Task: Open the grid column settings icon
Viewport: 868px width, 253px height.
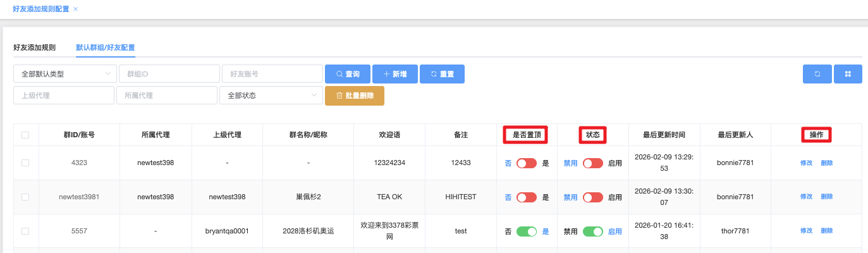Action: (848, 74)
